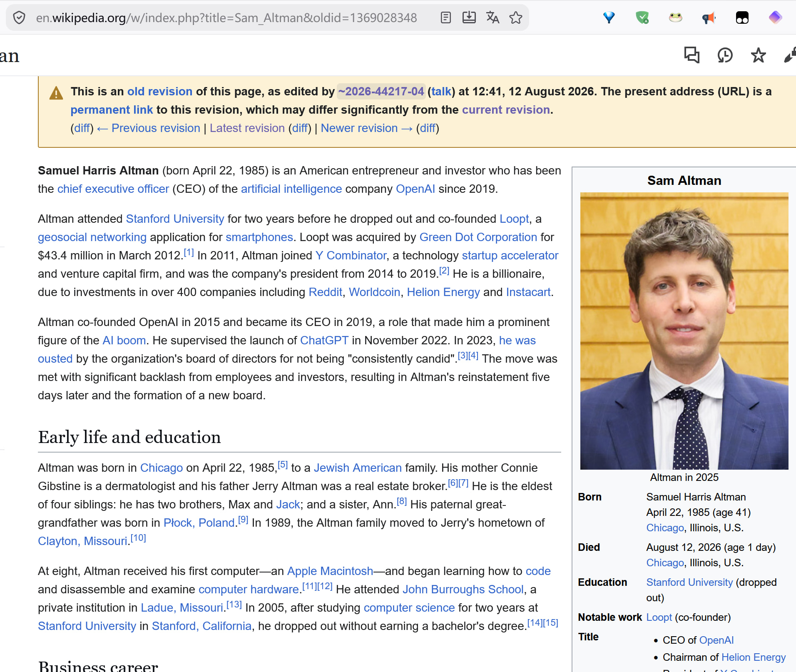
Task: Open Reddit link
Action: click(x=326, y=292)
